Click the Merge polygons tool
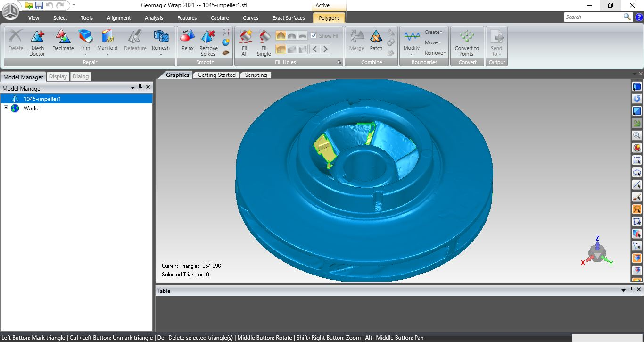The image size is (644, 342). [356, 41]
